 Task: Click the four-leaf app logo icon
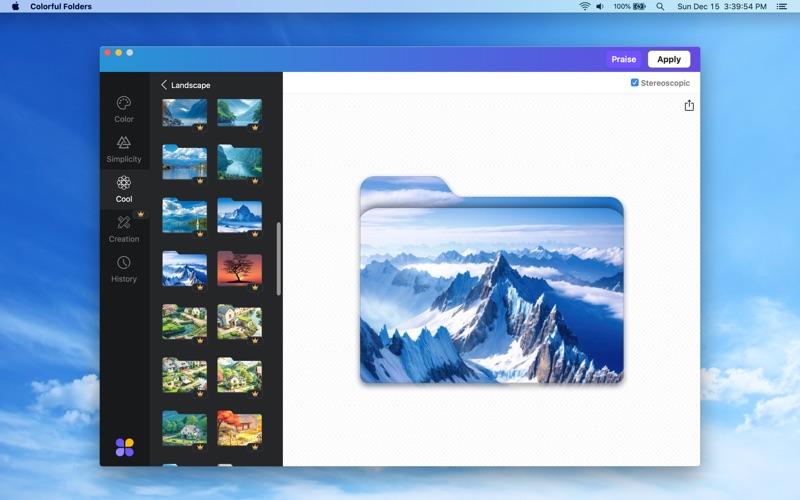tap(124, 447)
